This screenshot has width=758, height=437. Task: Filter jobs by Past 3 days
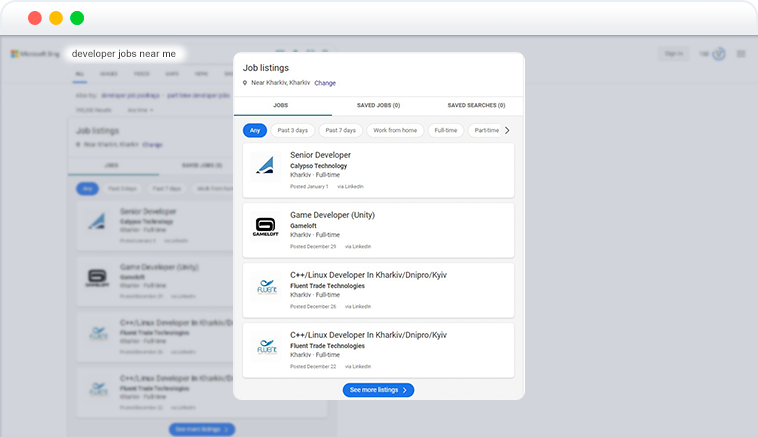click(292, 131)
